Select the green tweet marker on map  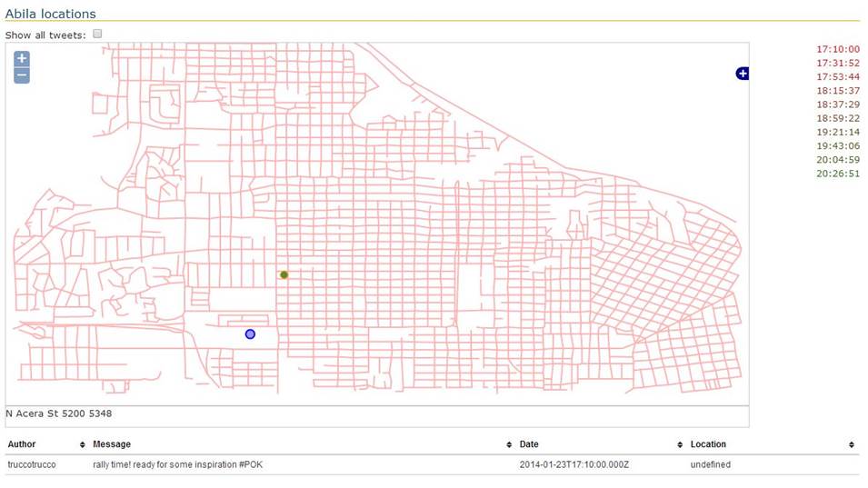coord(284,275)
